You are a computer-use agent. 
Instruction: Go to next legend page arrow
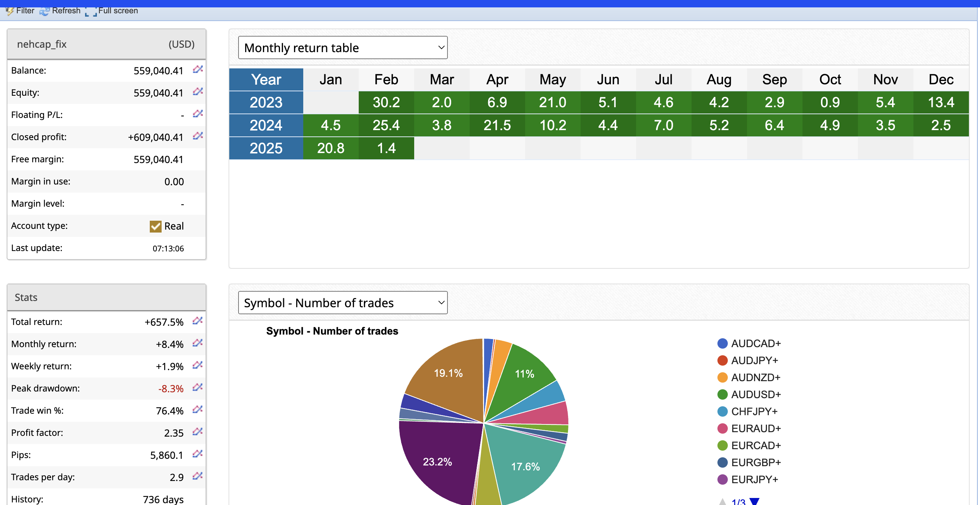pyautogui.click(x=754, y=501)
